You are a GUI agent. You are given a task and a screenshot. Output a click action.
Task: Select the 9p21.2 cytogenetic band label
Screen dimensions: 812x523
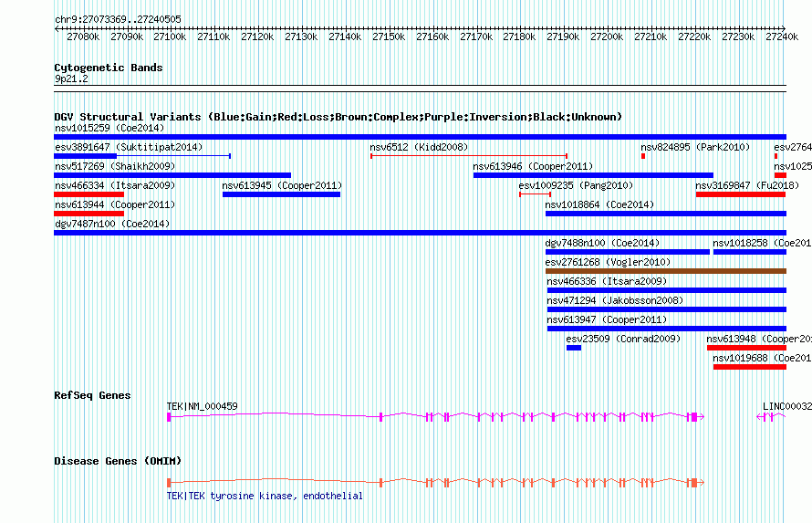pos(71,79)
